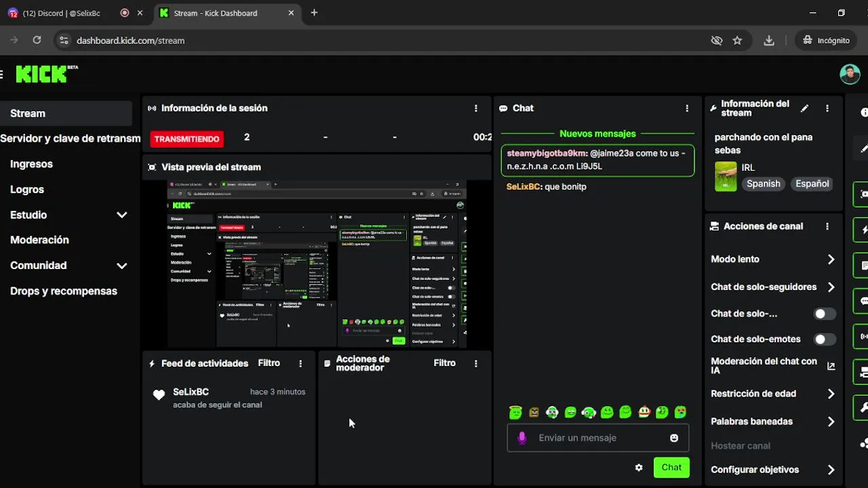This screenshot has width=868, height=488.
Task: Open the Acciones de moderador Filtro dropdown
Action: (445, 363)
